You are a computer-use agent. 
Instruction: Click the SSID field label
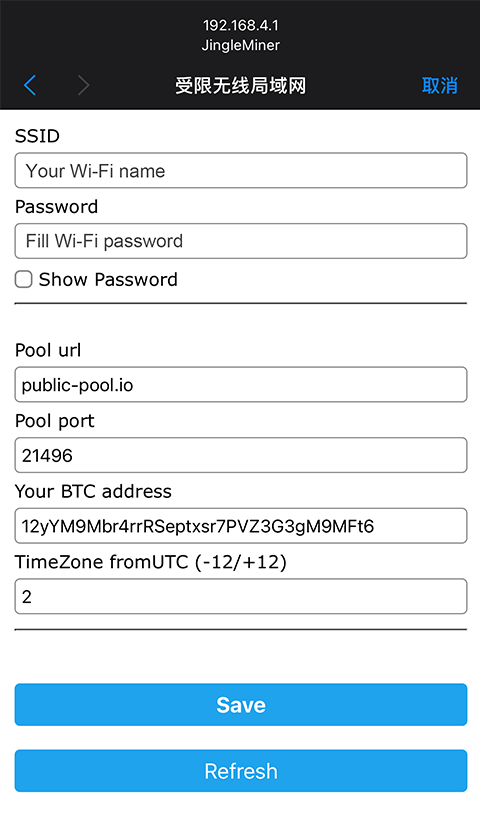click(37, 136)
